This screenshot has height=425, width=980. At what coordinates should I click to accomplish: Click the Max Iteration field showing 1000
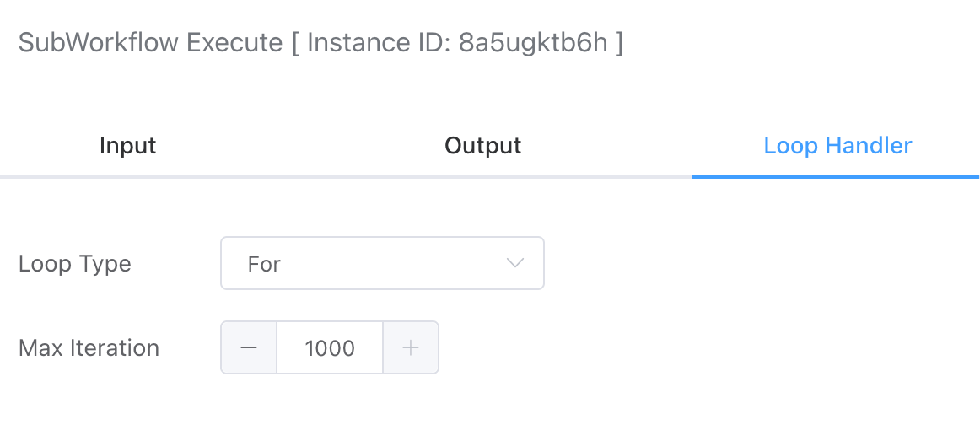pyautogui.click(x=330, y=347)
